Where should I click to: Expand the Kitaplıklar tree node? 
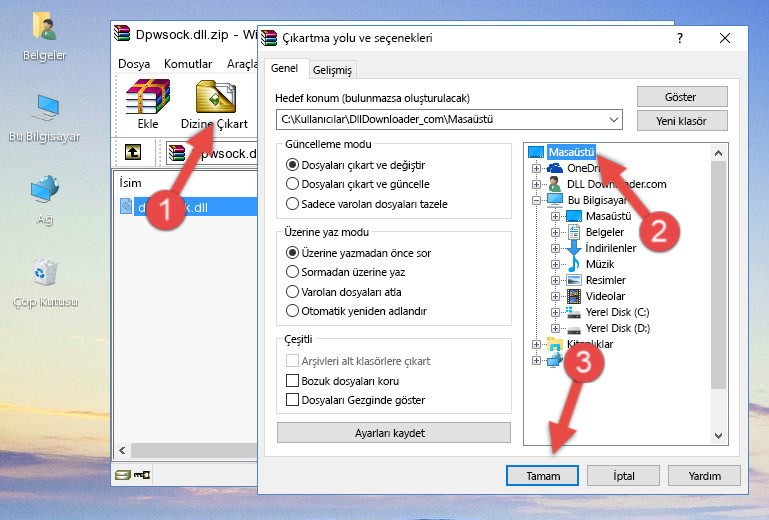pos(536,344)
